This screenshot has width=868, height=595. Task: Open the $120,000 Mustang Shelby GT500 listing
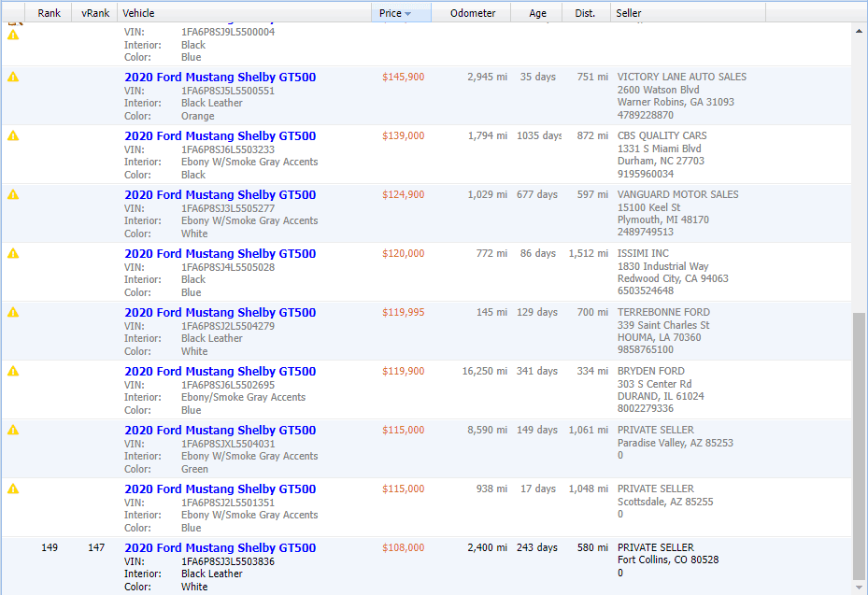221,253
